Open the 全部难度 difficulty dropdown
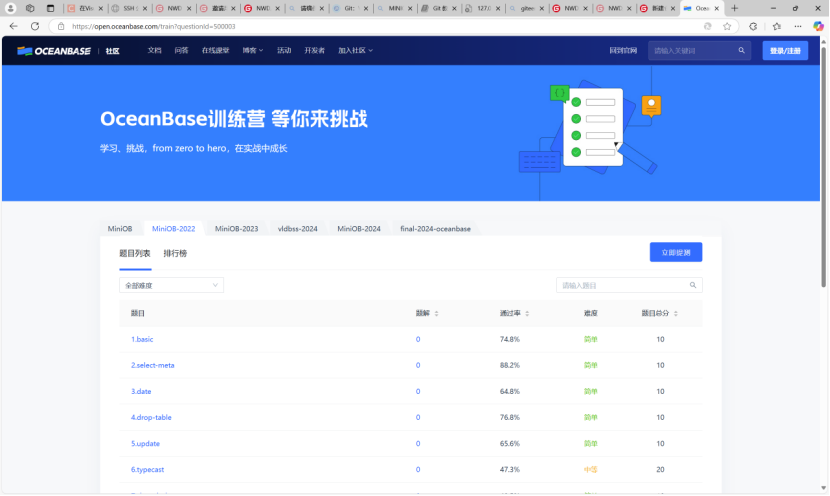 click(x=171, y=285)
